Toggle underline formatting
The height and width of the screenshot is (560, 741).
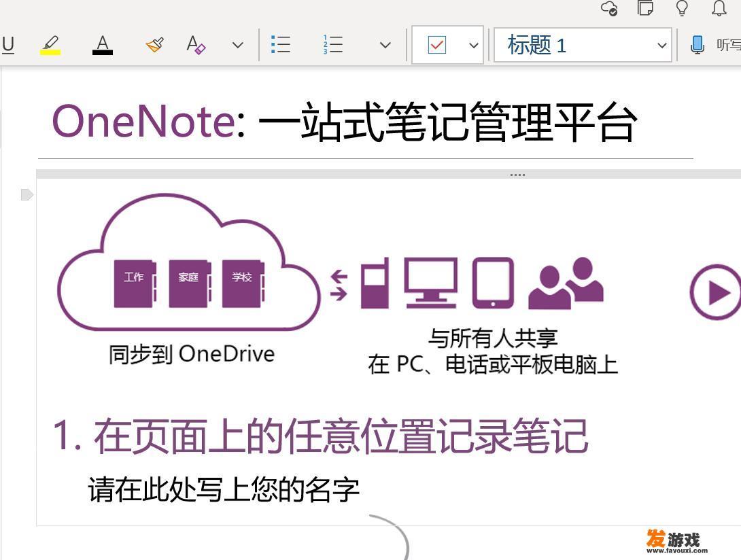coord(7,46)
